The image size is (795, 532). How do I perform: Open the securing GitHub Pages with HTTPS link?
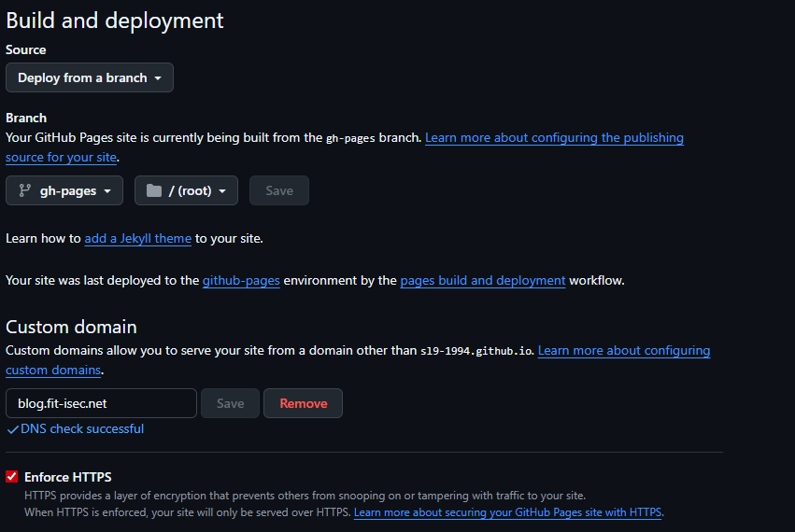[507, 512]
